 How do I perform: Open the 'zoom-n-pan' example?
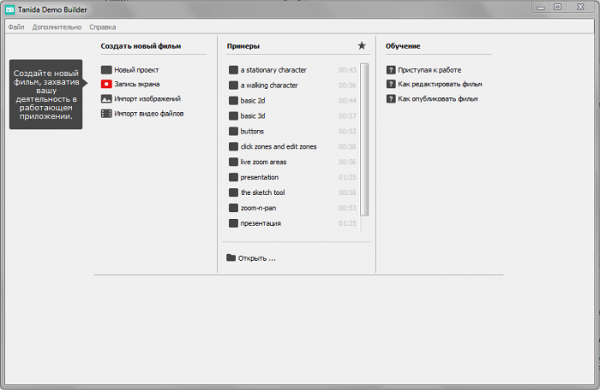[258, 208]
